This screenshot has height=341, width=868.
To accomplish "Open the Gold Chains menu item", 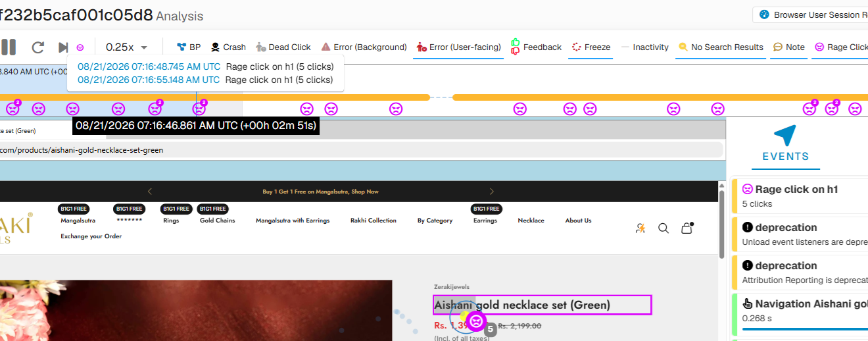I will tap(218, 221).
